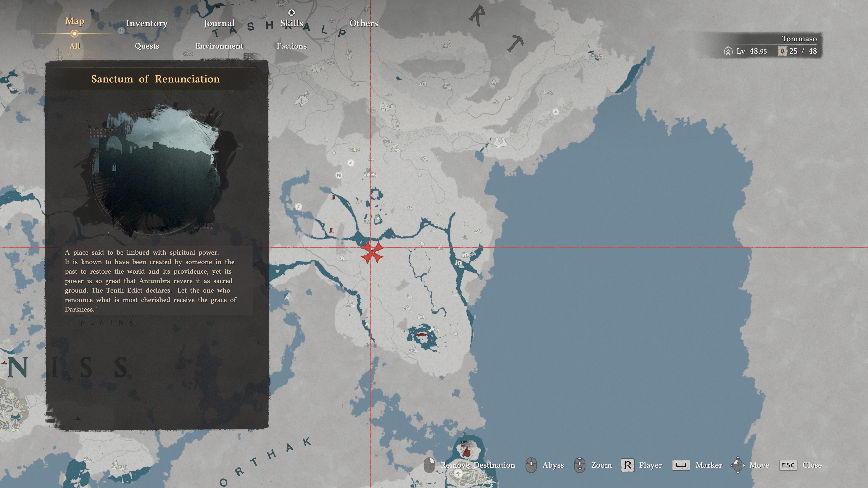Viewport: 868px width, 488px height.
Task: Click the Abyss mouse button icon
Action: pyautogui.click(x=531, y=465)
